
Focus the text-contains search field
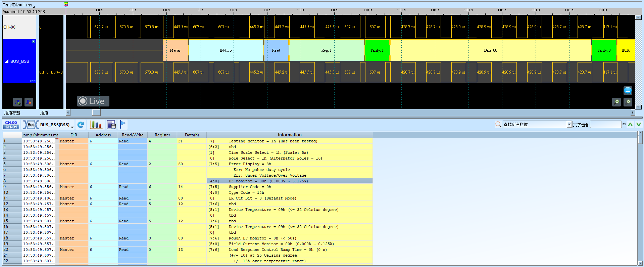[606, 125]
